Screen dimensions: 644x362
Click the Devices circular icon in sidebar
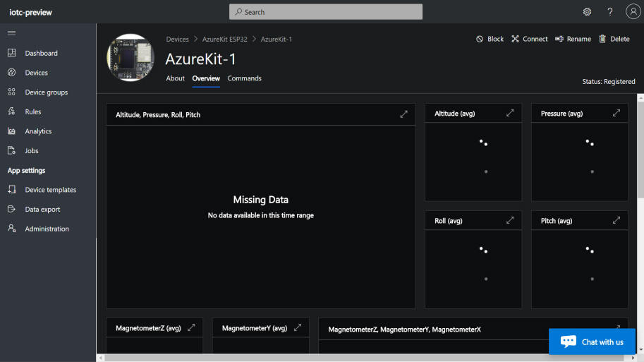point(11,72)
